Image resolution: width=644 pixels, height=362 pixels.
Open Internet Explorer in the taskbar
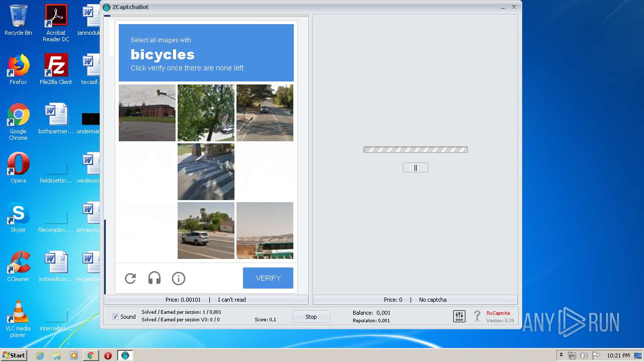pyautogui.click(x=40, y=355)
